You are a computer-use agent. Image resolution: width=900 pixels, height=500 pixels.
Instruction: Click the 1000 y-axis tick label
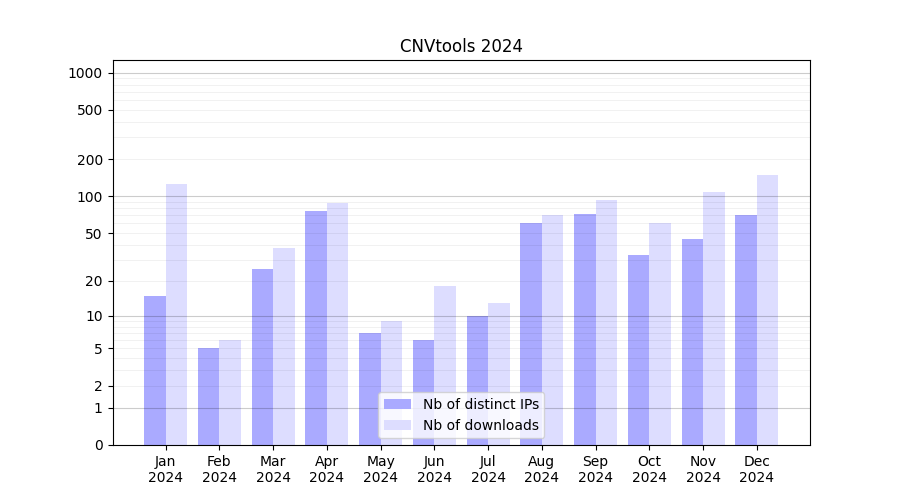84,73
